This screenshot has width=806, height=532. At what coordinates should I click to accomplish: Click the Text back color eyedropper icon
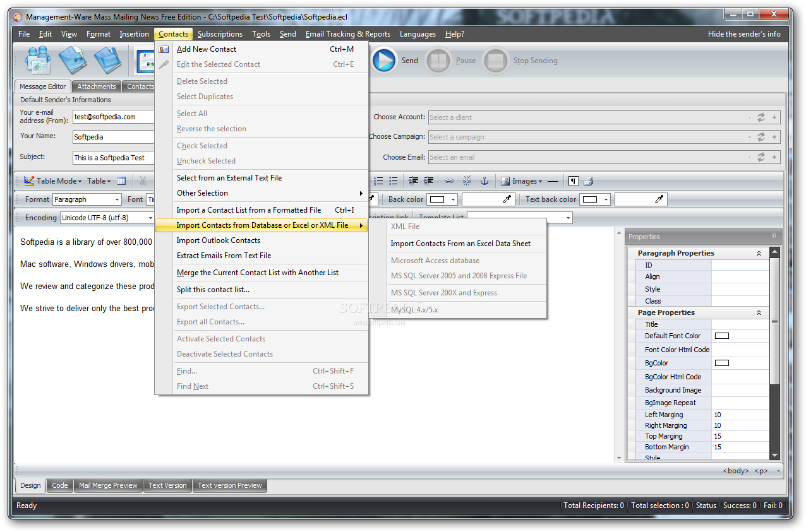(659, 199)
